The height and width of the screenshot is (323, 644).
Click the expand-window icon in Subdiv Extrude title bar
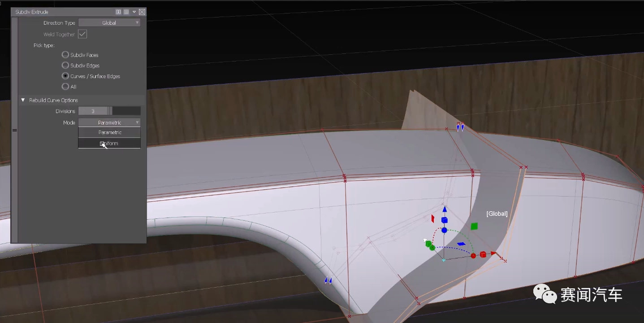click(118, 12)
